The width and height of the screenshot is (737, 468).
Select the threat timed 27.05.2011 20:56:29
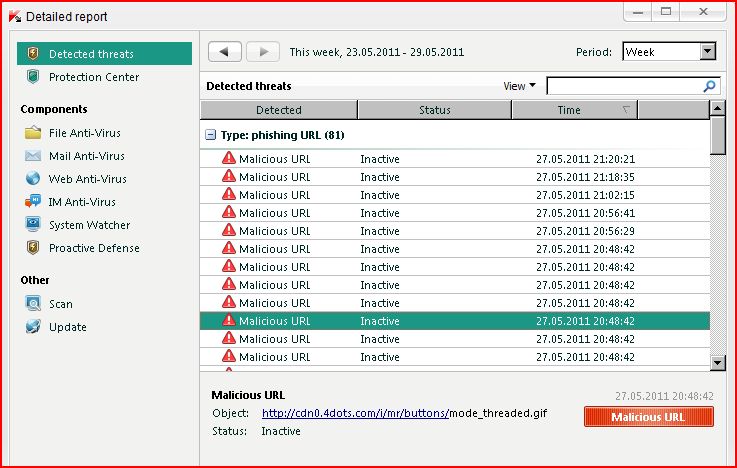(455, 231)
